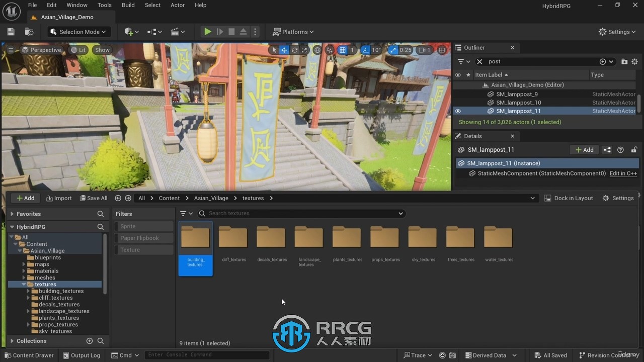This screenshot has height=362, width=644.
Task: Clear the Outliner search with the X icon
Action: (x=479, y=61)
